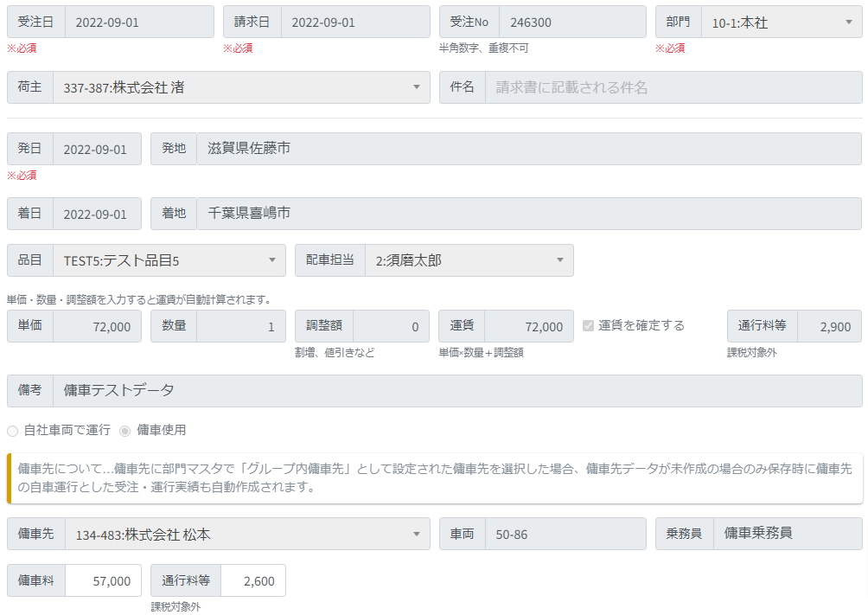Screen dimensions: 868x615
Task: Focus the 調整額 adjustment amount field
Action: coord(391,327)
